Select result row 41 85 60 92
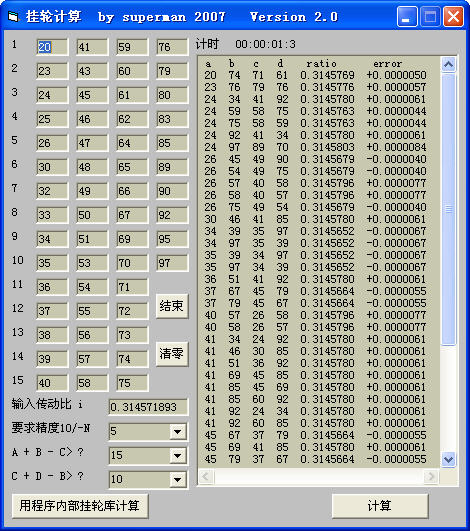Image resolution: width=470 pixels, height=531 pixels. click(x=315, y=399)
